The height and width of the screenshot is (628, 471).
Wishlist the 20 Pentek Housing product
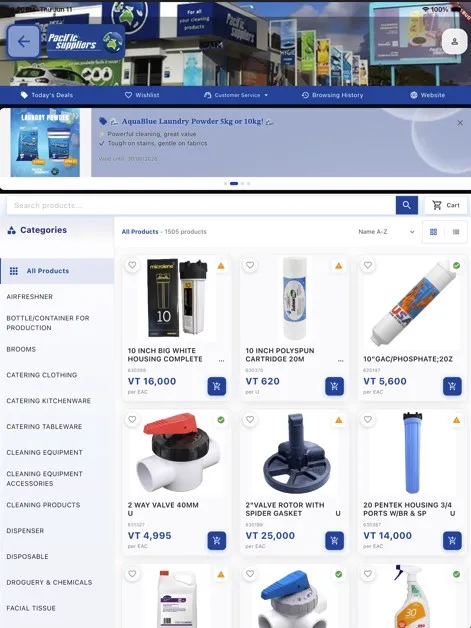click(368, 420)
